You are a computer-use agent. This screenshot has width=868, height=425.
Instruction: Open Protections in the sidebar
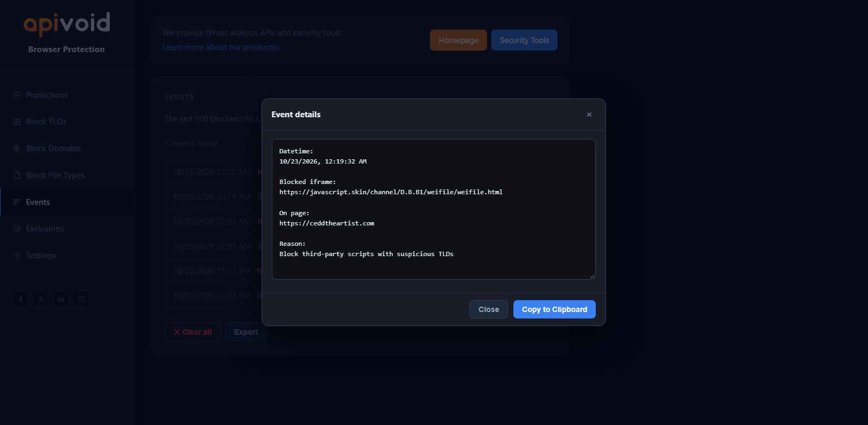(x=67, y=95)
